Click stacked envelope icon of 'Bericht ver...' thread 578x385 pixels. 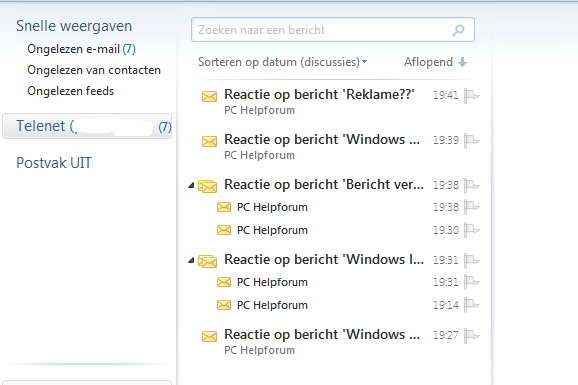(208, 186)
